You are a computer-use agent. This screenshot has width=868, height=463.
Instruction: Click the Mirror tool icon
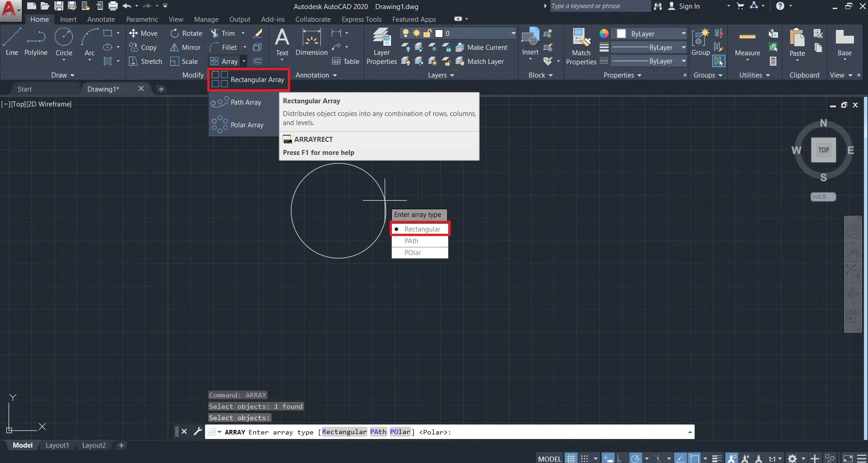coord(174,48)
